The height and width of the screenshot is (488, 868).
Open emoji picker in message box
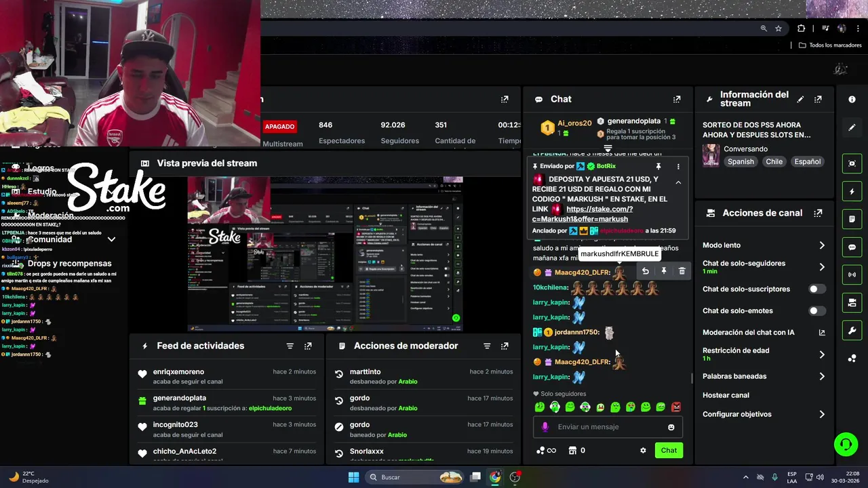[671, 427]
